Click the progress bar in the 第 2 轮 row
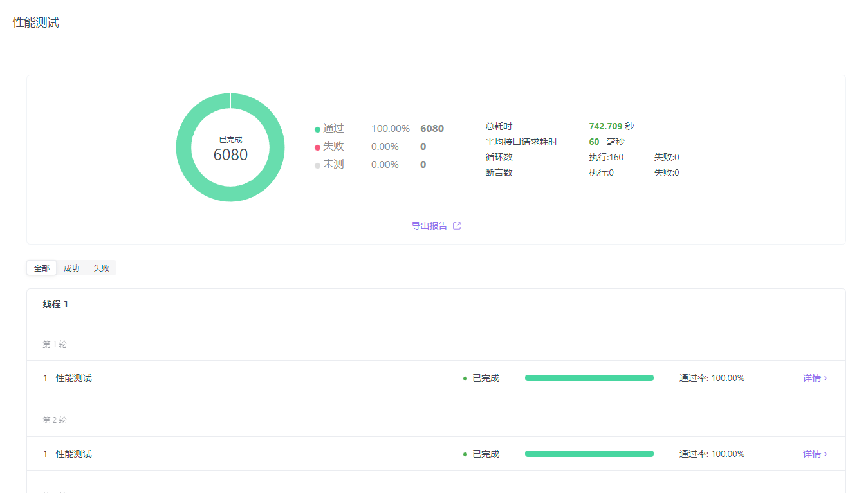This screenshot has height=493, width=868. point(589,454)
